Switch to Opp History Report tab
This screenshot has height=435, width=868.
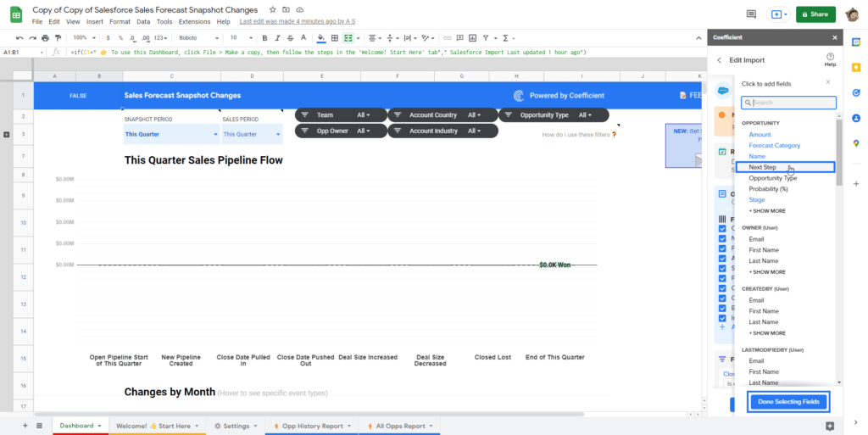pos(312,426)
